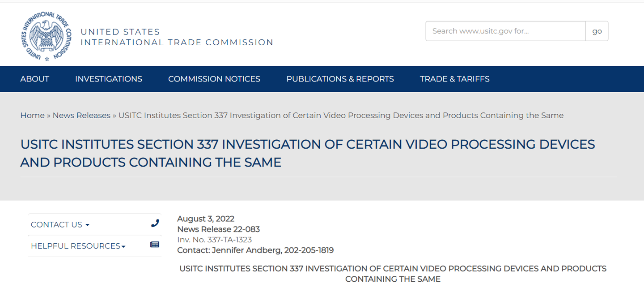Image resolution: width=644 pixels, height=288 pixels.
Task: Open the Publications & Reports menu
Action: coord(340,79)
